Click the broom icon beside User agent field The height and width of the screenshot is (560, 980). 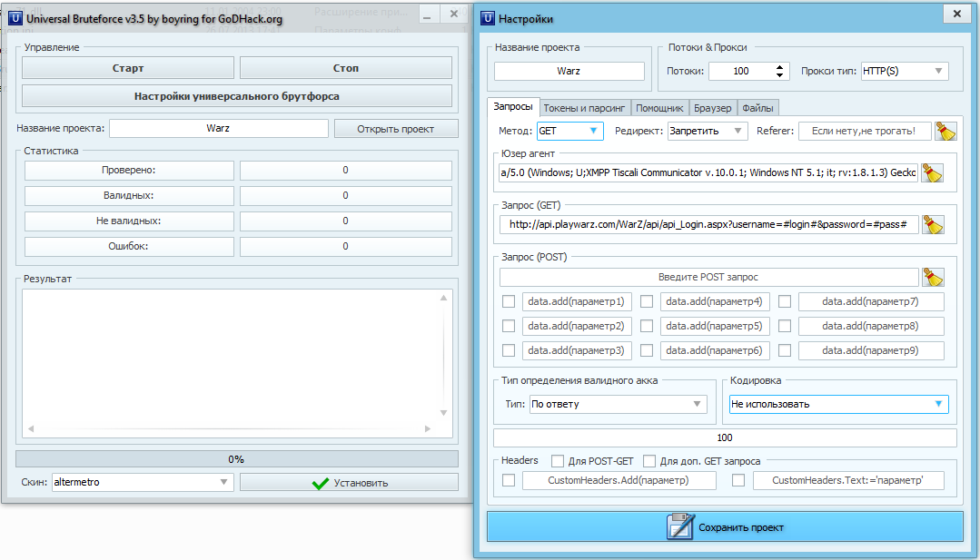pyautogui.click(x=932, y=173)
